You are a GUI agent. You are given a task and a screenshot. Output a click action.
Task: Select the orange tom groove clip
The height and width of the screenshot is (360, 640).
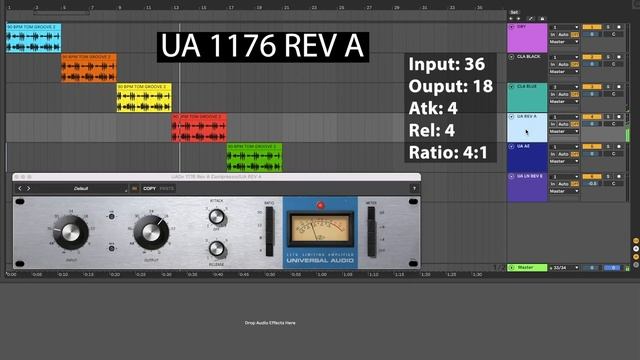(x=89, y=68)
